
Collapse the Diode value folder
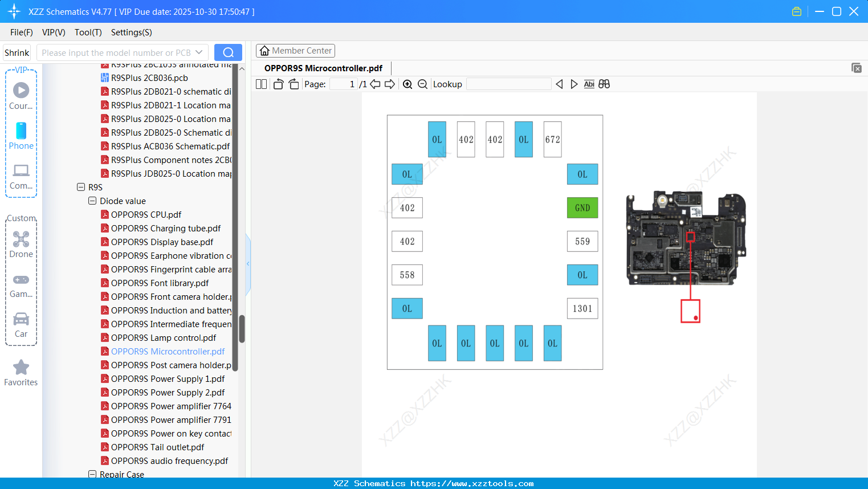[x=92, y=201]
